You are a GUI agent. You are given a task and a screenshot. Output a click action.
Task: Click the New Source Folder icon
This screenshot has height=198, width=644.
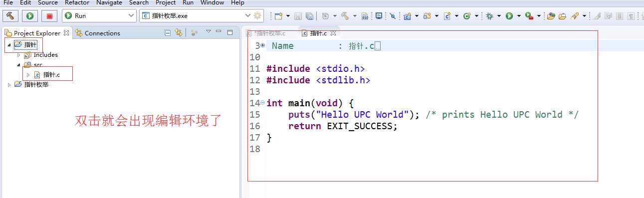pyautogui.click(x=427, y=16)
